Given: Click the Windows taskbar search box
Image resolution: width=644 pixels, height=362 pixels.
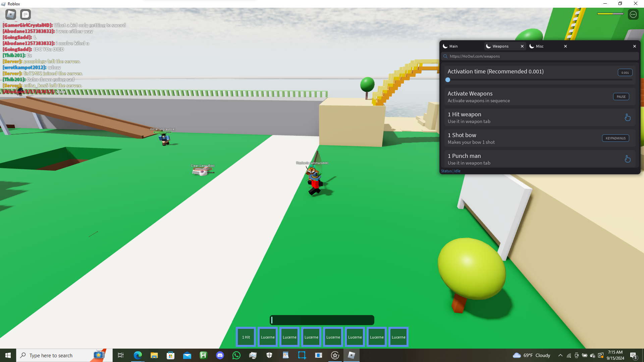Looking at the screenshot, I should click(x=64, y=355).
